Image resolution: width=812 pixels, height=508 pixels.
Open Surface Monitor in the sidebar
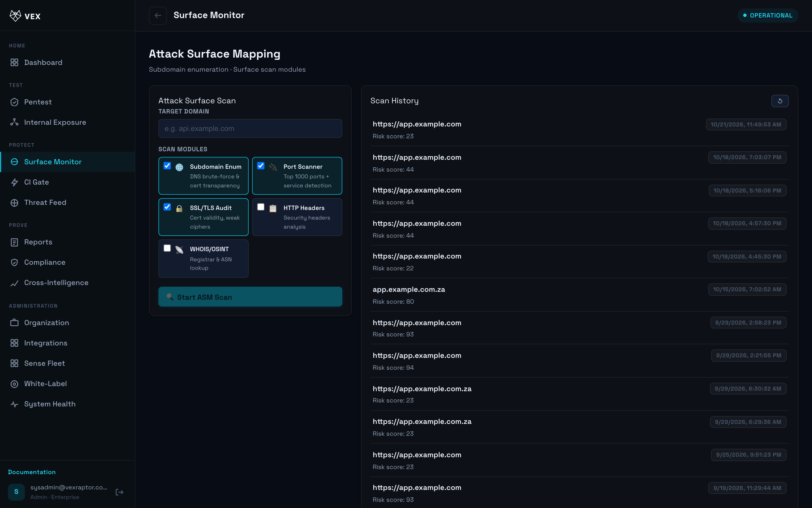pyautogui.click(x=67, y=162)
